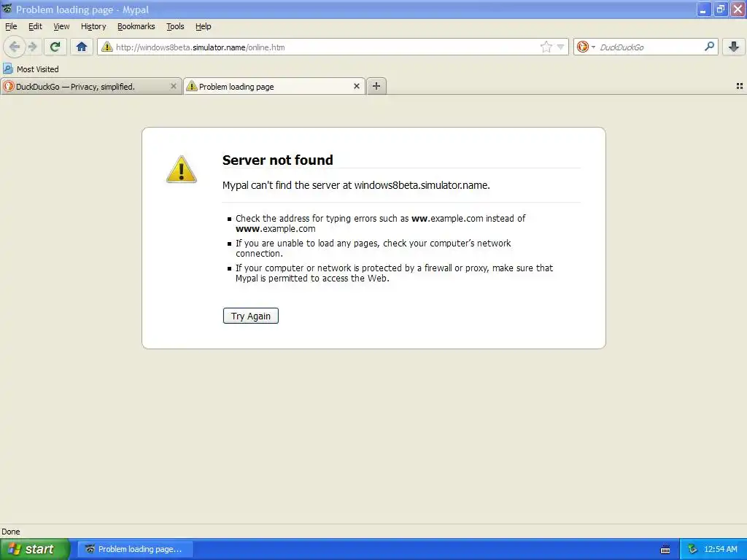Click the "Mypal can't find the server" message text
Image resolution: width=747 pixels, height=560 pixels.
[x=356, y=185]
